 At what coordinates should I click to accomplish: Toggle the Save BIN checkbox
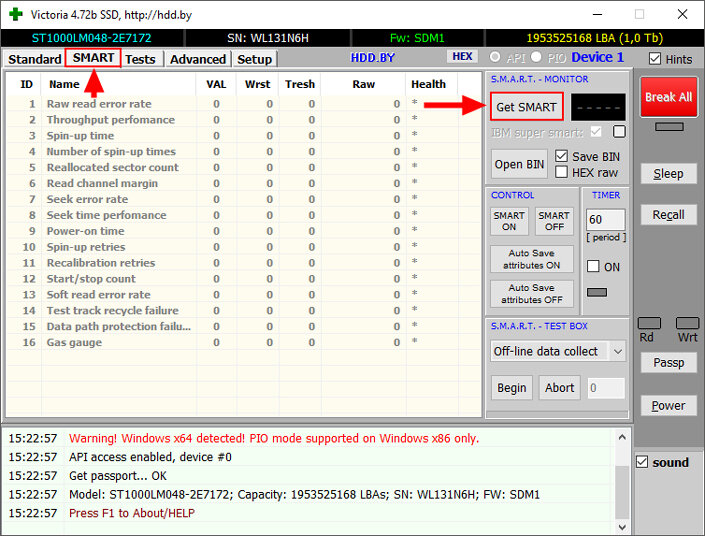coord(561,156)
